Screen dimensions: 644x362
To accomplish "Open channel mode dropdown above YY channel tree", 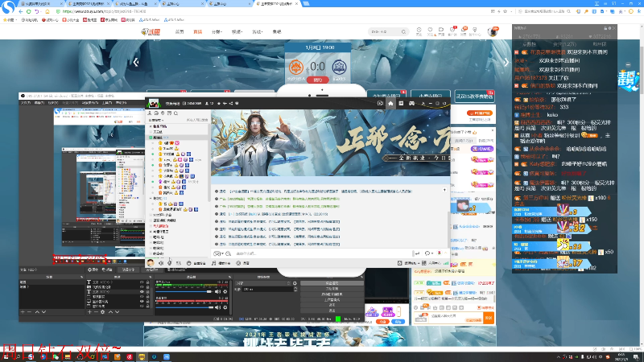I will (156, 120).
